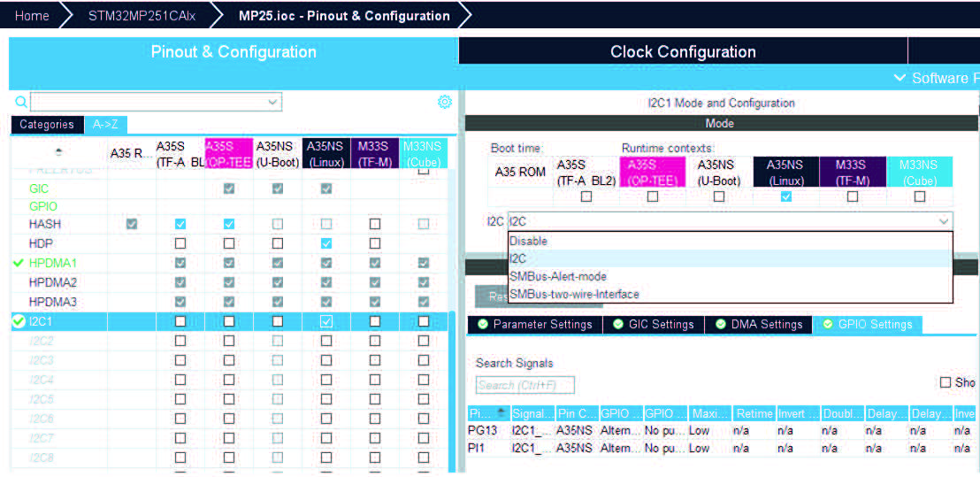Click the A35NS (Linux) column header in list
Screen dimensions: 980x477
click(x=326, y=153)
